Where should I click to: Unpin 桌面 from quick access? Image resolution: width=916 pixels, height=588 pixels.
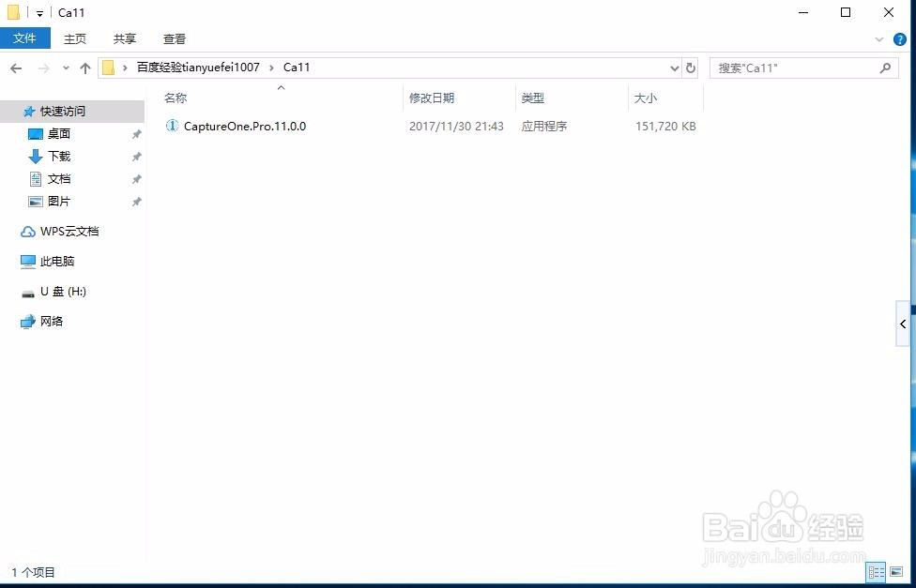(x=136, y=134)
